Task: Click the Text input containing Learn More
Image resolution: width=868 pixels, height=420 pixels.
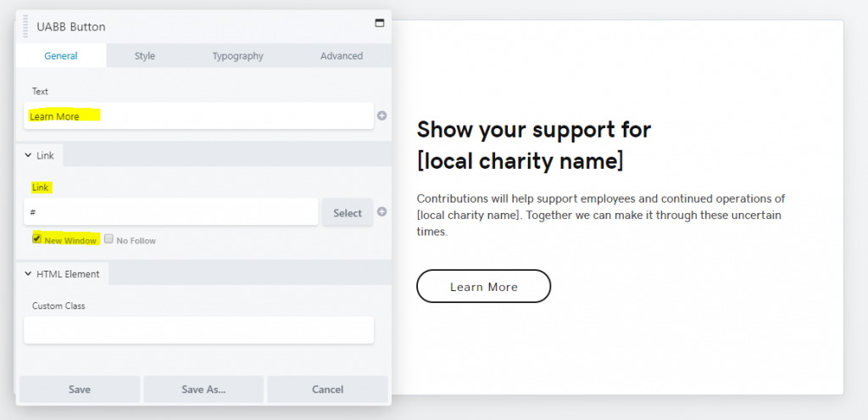Action: click(x=198, y=115)
